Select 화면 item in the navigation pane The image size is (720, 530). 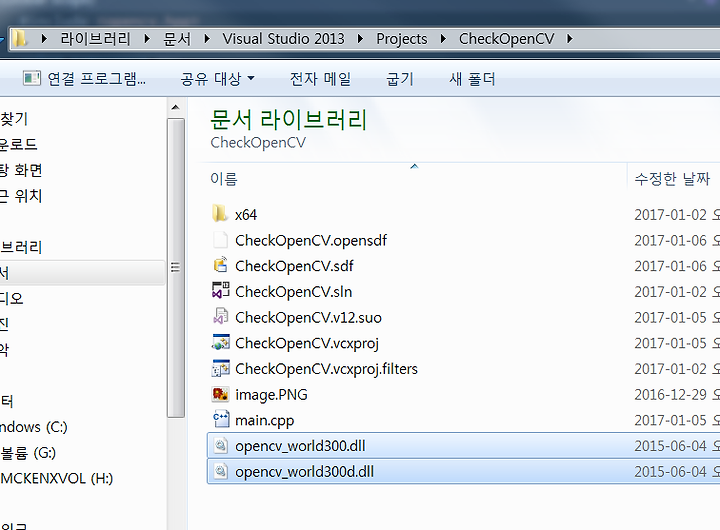21,170
